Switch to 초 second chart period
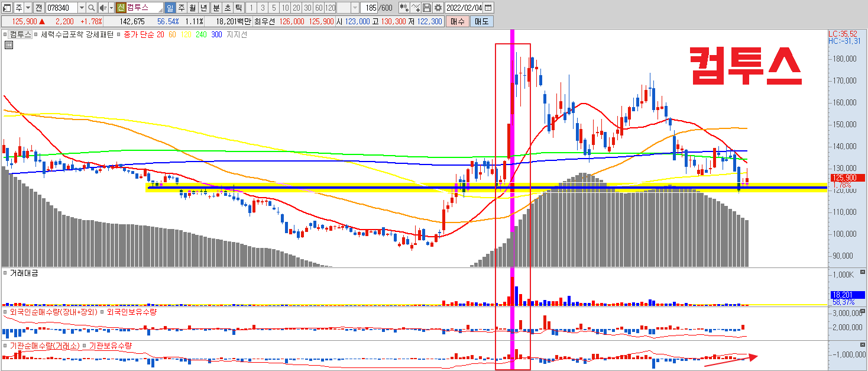Image resolution: width=868 pixels, height=371 pixels. pyautogui.click(x=228, y=8)
